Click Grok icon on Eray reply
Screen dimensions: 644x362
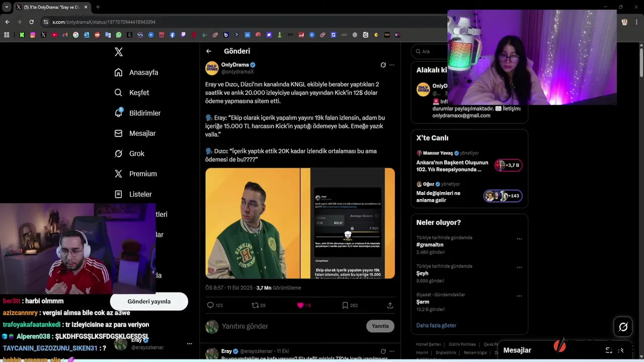[383, 351]
